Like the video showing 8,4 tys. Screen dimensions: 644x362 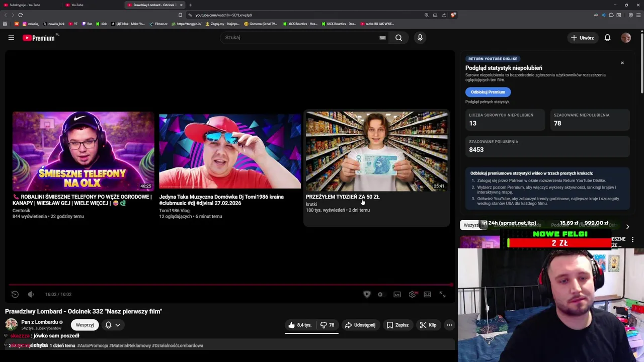(x=299, y=325)
